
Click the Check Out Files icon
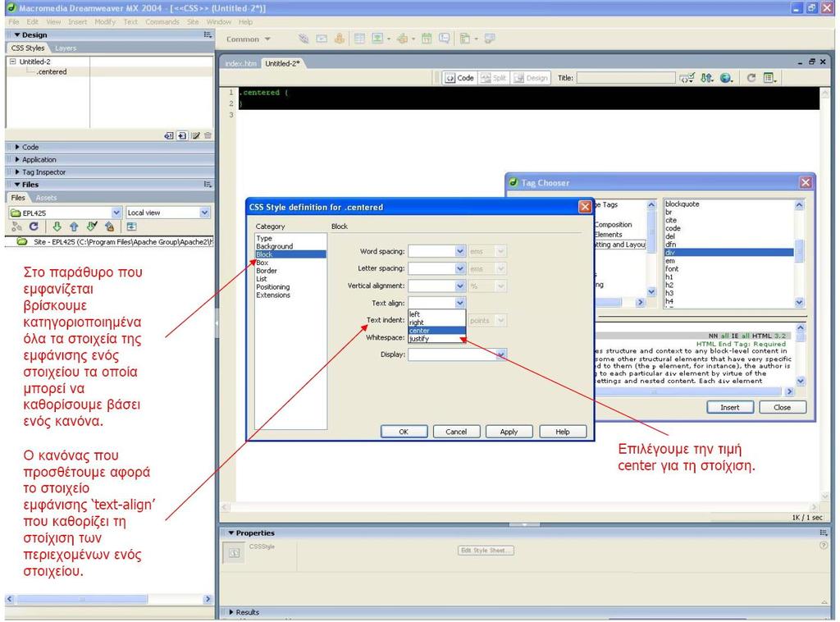coord(92,226)
